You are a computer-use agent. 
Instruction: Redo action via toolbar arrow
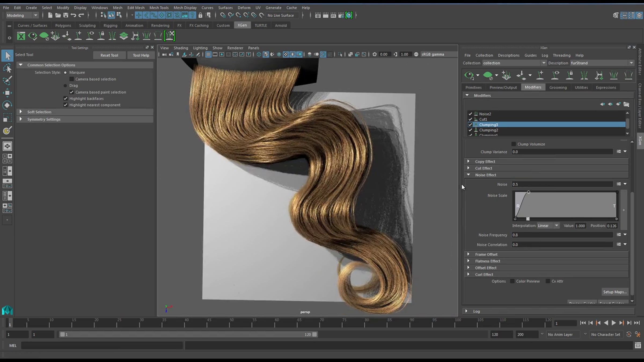click(x=81, y=15)
